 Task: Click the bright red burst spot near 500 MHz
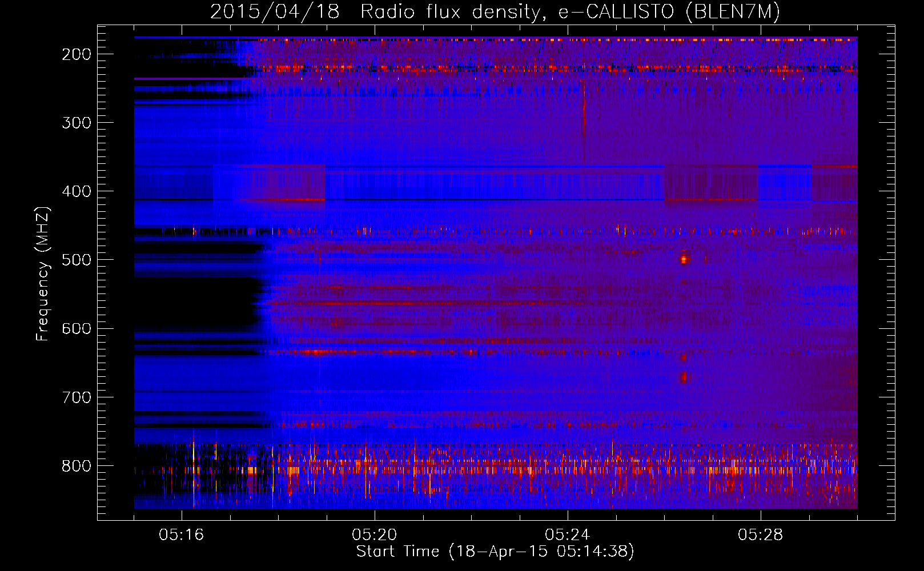[684, 259]
